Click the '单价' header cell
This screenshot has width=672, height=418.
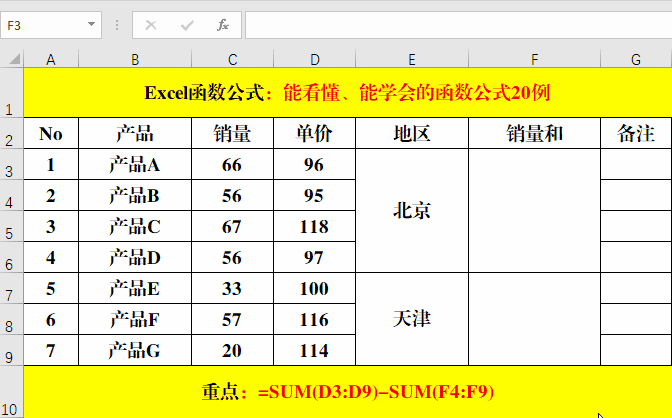[315, 133]
